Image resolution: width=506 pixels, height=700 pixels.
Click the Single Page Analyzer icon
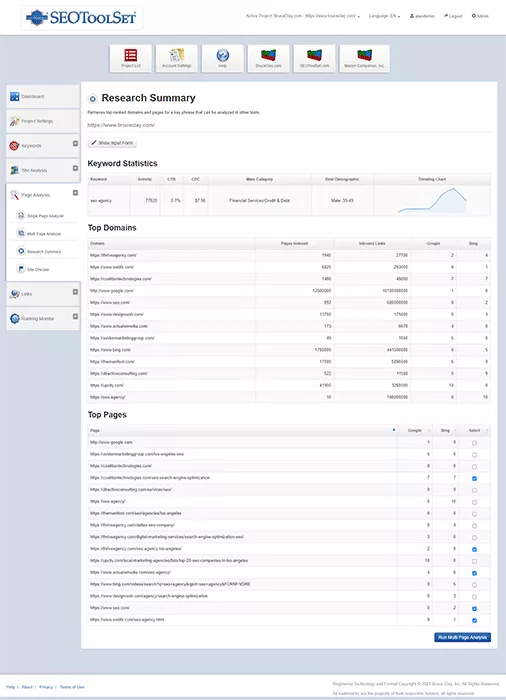[x=21, y=215]
